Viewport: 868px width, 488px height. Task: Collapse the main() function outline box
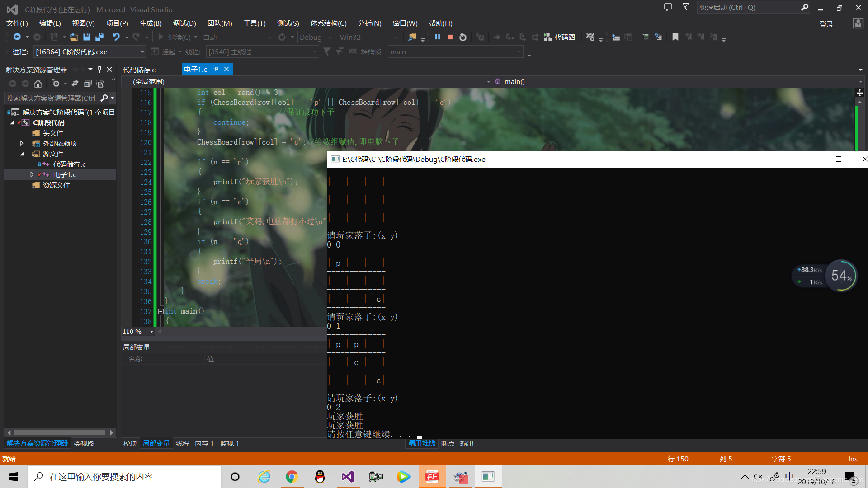(160, 311)
